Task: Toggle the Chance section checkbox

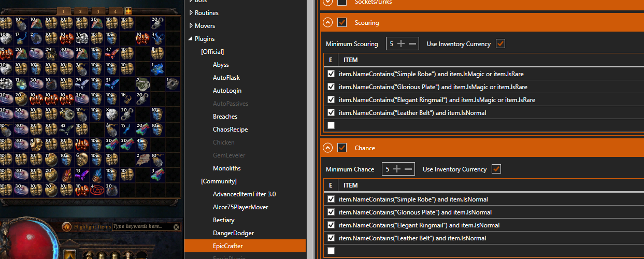Action: click(342, 148)
